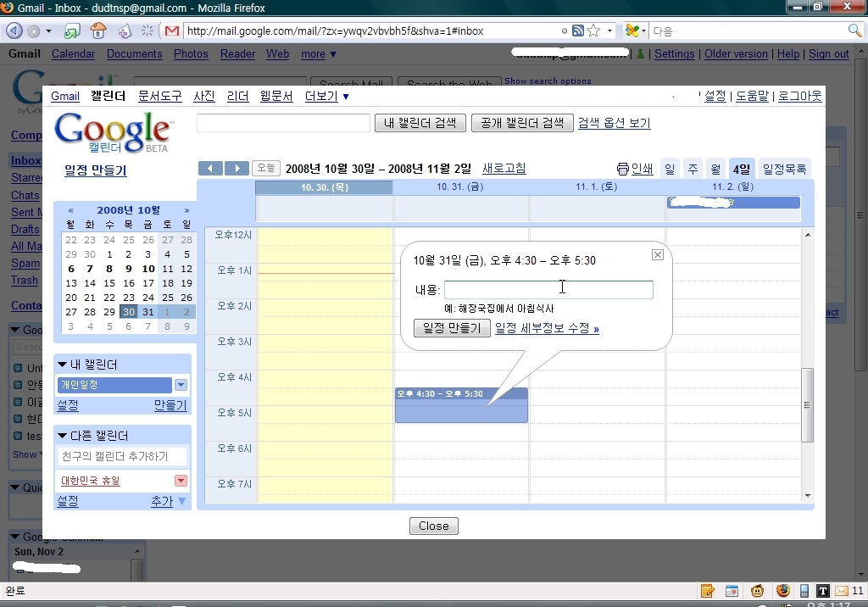
Task: Click the Gmail site icon beside URL
Action: (x=172, y=31)
